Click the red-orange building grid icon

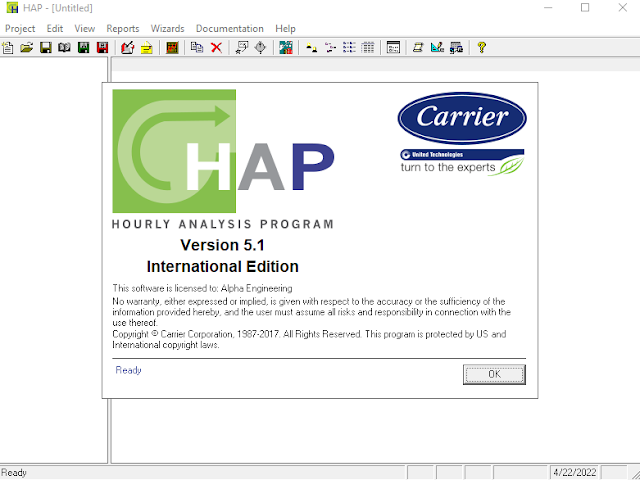172,48
